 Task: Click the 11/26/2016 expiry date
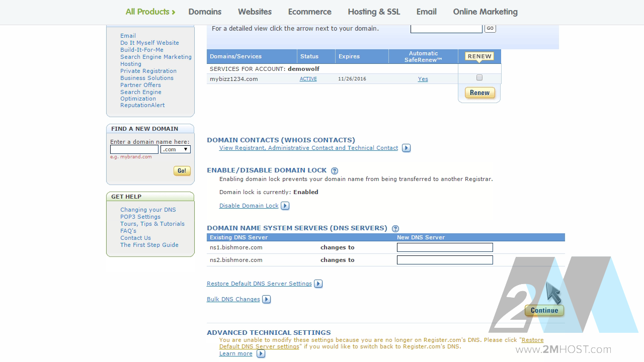[x=352, y=79]
